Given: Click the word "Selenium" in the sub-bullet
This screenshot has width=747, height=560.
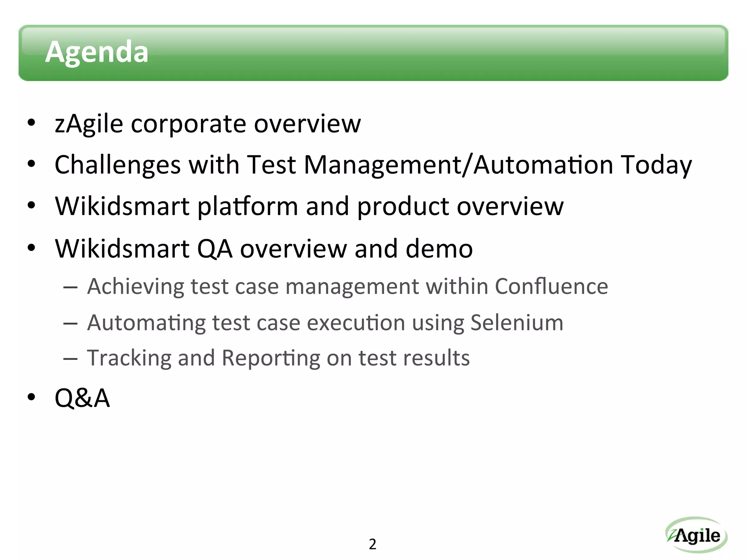Looking at the screenshot, I should point(516,323).
